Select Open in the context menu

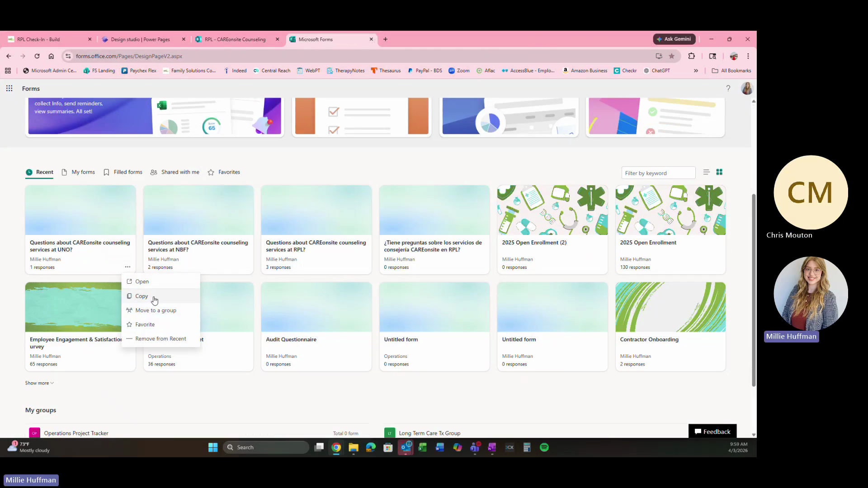click(160, 282)
